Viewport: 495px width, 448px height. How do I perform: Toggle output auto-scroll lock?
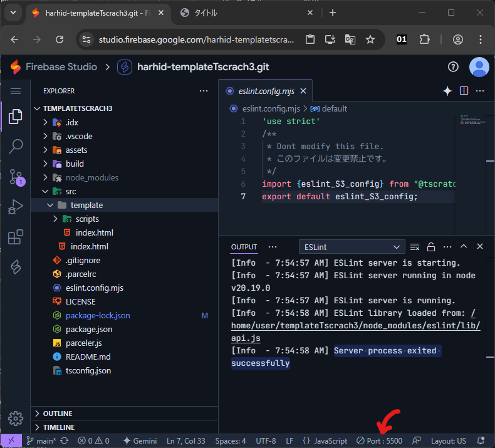pyautogui.click(x=431, y=247)
